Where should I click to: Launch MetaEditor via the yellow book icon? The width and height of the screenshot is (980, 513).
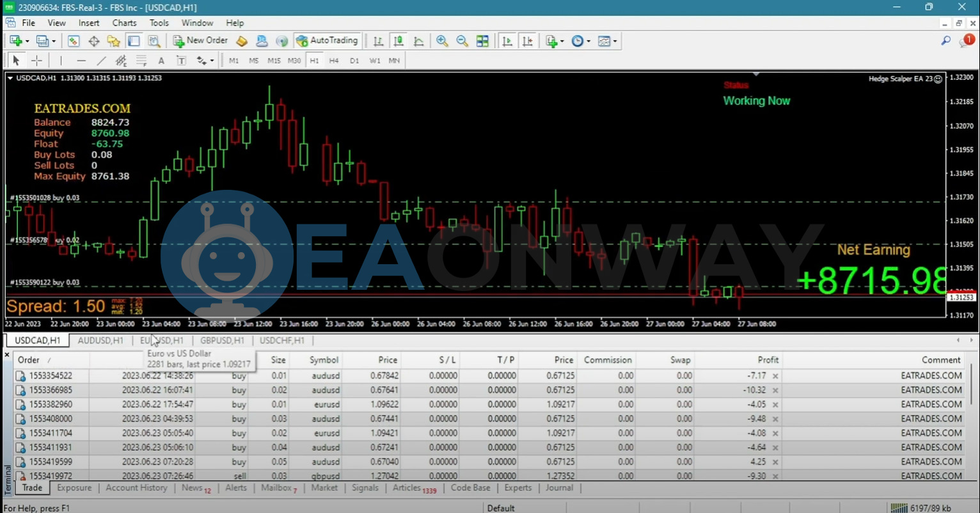[242, 41]
